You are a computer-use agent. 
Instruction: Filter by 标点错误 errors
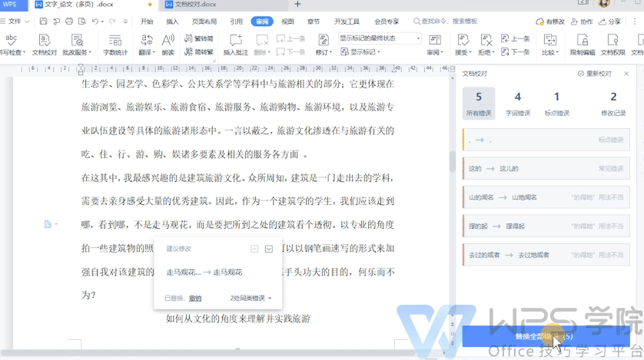(x=556, y=104)
